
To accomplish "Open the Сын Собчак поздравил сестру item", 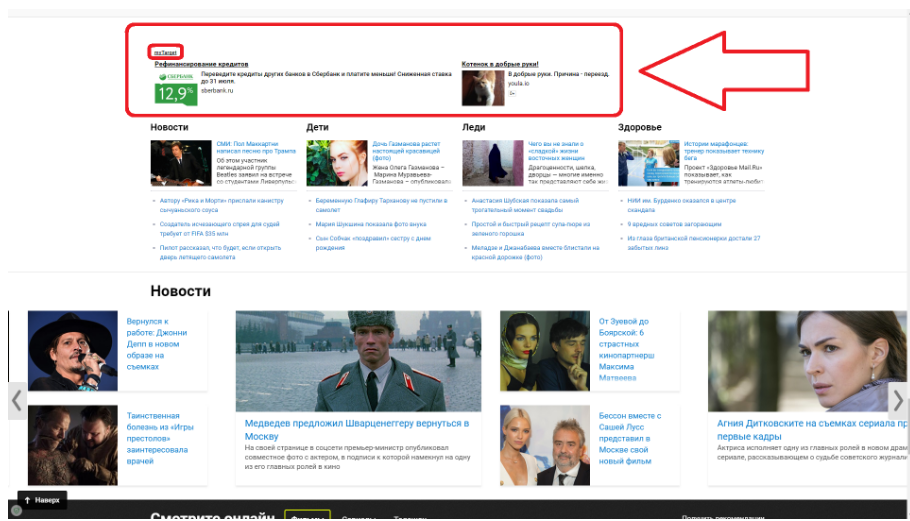I will [373, 243].
